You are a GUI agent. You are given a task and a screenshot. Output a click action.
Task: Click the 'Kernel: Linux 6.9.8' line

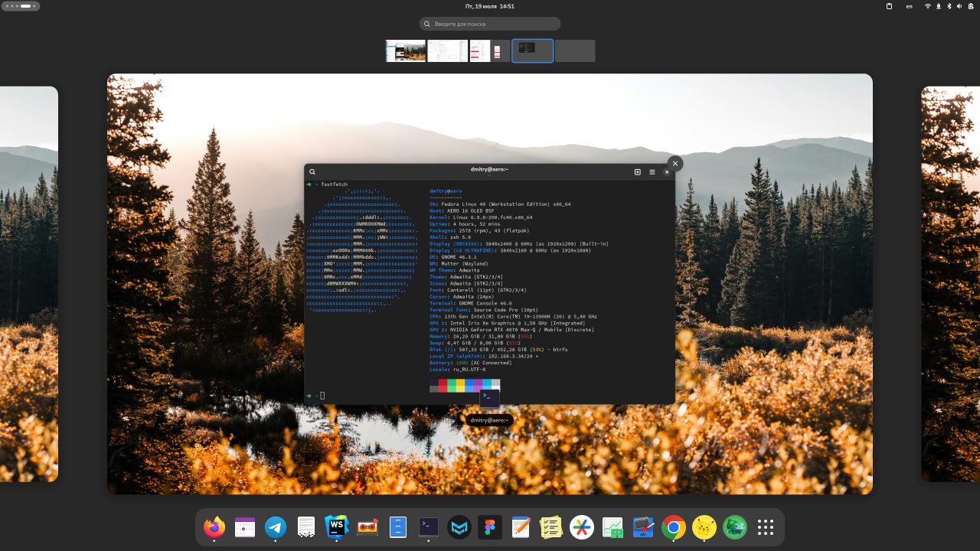pos(481,217)
